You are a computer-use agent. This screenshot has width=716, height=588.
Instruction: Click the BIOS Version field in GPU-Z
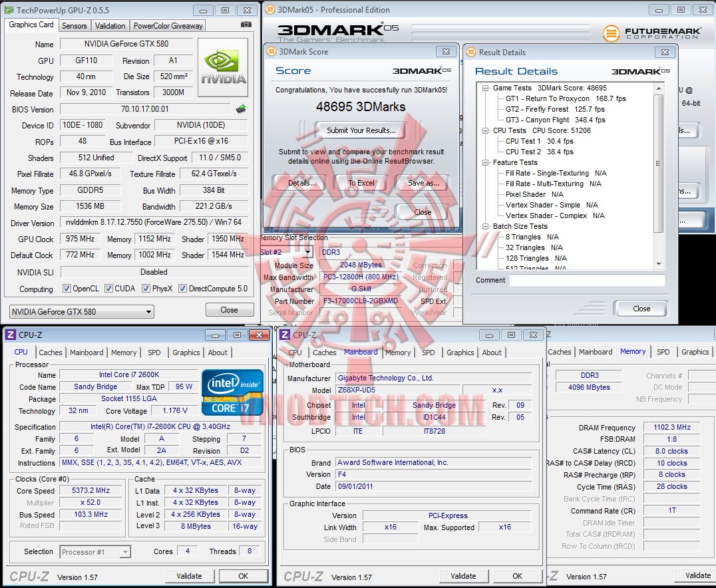coord(145,109)
